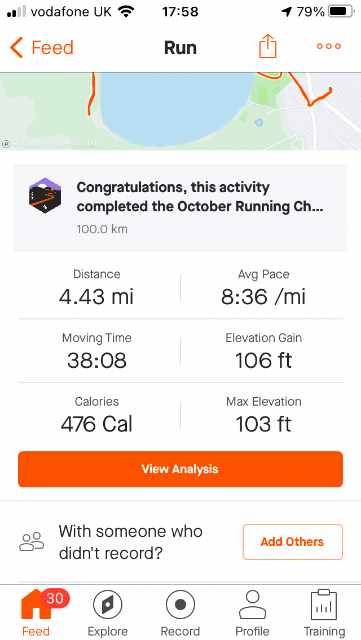
Task: Tap the red 30 notification badge
Action: pos(55,599)
